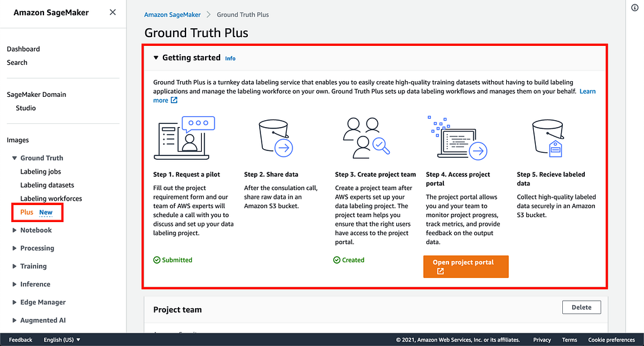Open SageMaker Domain
The width and height of the screenshot is (644, 346).
[x=36, y=94]
